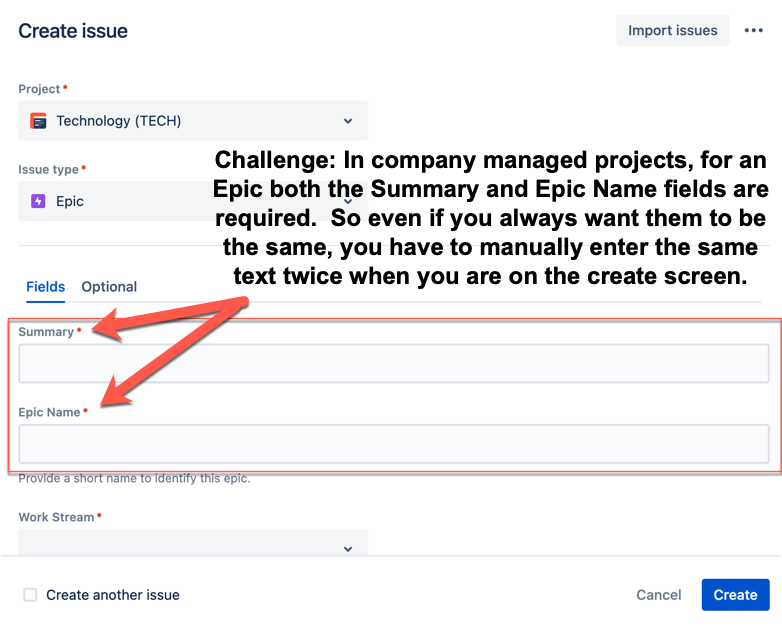
Task: Click the Create another issue label
Action: [113, 595]
